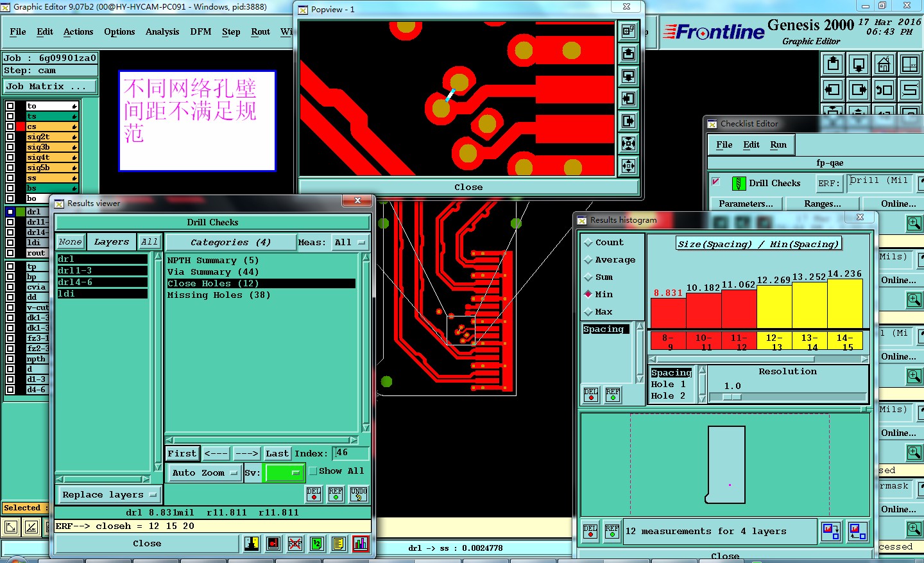Open the Replace layers dropdown
This screenshot has height=563, width=924.
pyautogui.click(x=110, y=495)
